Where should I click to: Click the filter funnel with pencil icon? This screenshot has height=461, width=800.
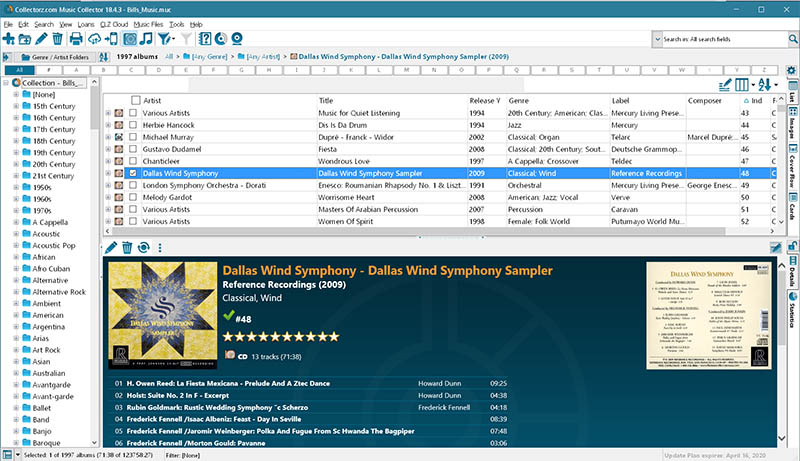point(166,39)
